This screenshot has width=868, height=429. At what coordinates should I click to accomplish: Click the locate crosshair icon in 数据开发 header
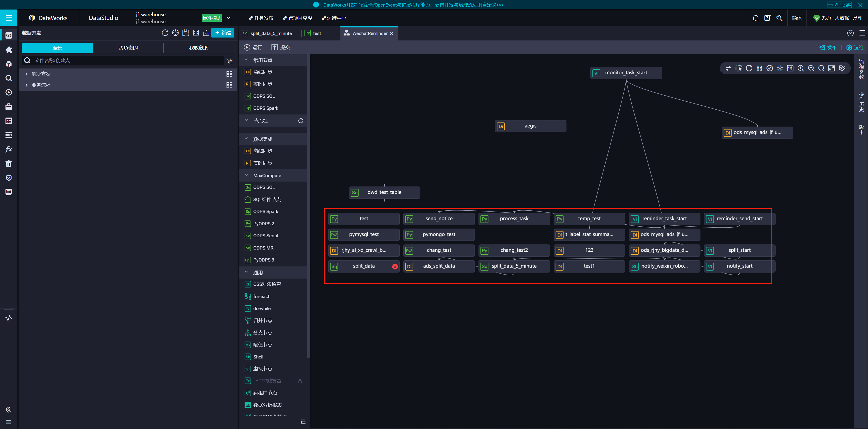[175, 33]
